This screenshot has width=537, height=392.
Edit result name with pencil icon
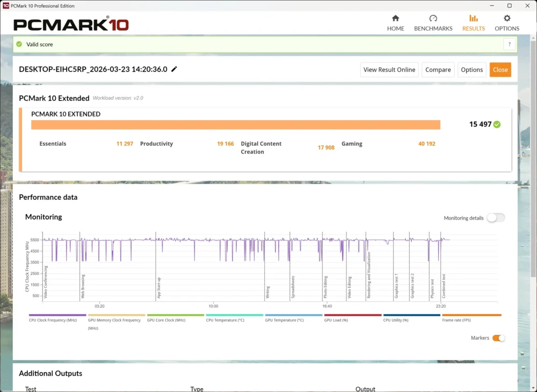point(174,69)
